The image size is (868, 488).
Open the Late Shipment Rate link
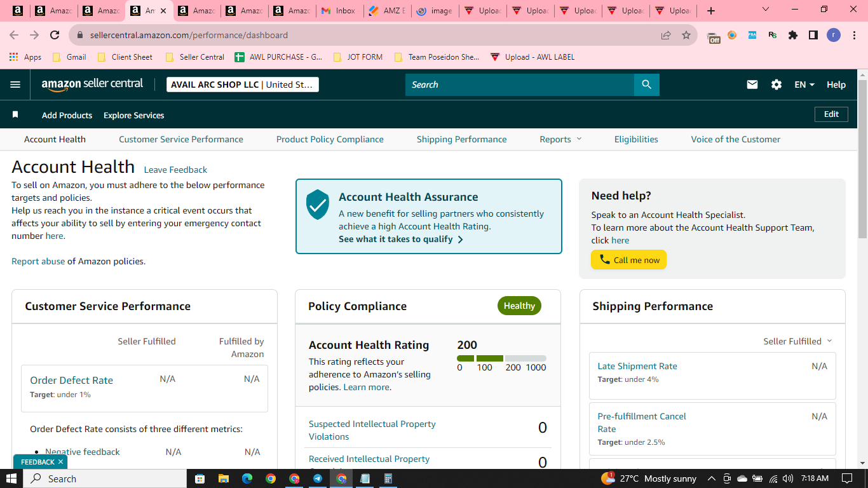point(637,366)
